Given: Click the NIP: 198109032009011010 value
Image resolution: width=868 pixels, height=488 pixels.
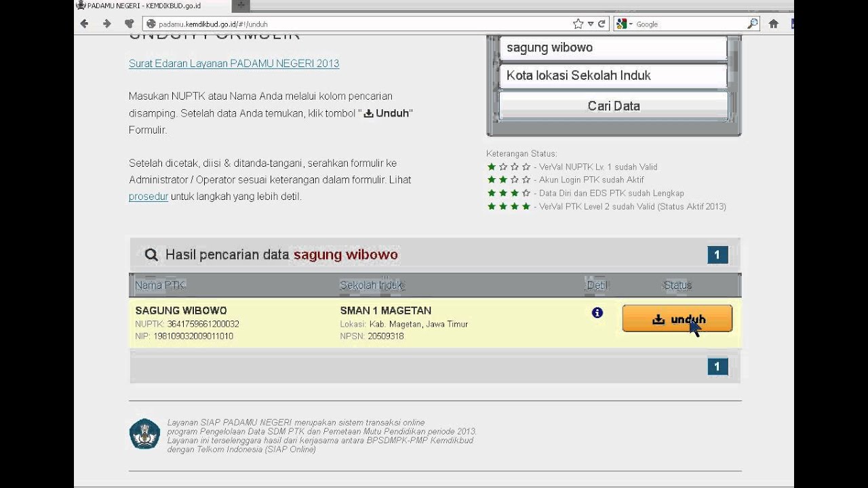Looking at the screenshot, I should tap(184, 336).
